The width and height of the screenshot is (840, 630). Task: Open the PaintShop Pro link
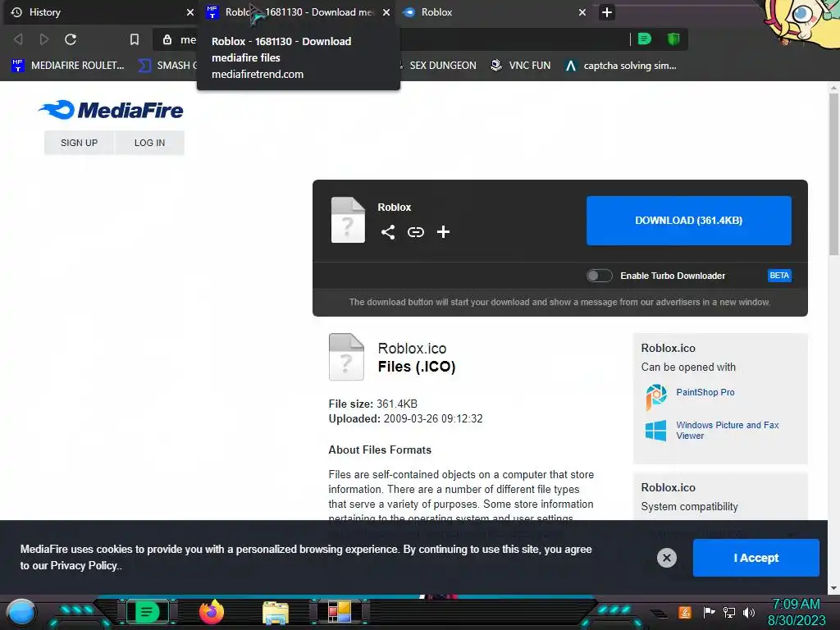[x=705, y=392]
